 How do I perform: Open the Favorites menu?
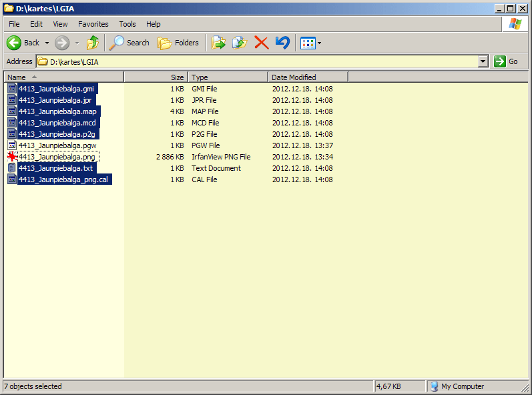tap(93, 24)
